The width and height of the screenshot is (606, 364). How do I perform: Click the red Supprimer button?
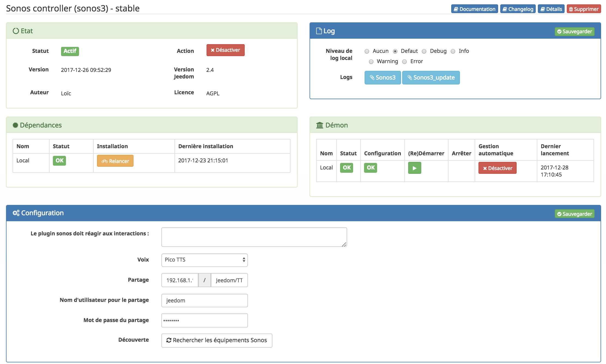pos(584,9)
